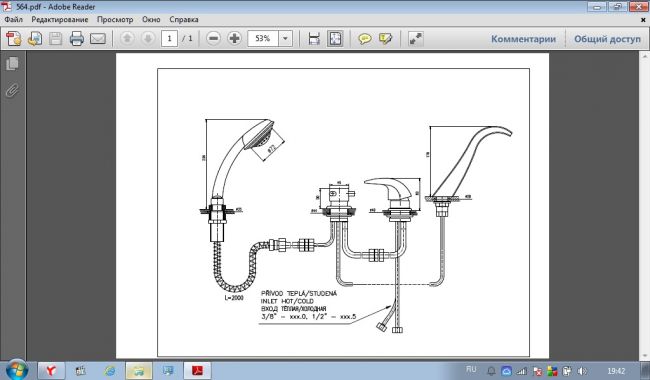650x380 pixels.
Task: Open attachments paperclip panel
Action: coord(12,90)
